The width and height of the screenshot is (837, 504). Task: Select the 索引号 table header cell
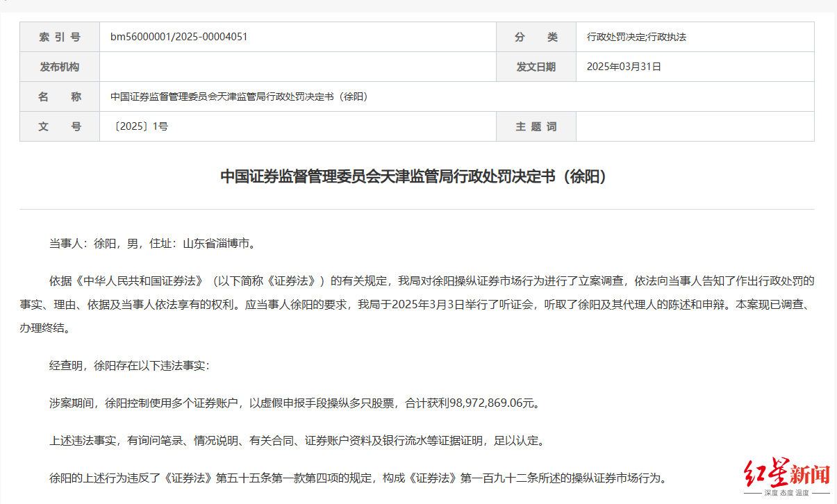click(x=59, y=36)
